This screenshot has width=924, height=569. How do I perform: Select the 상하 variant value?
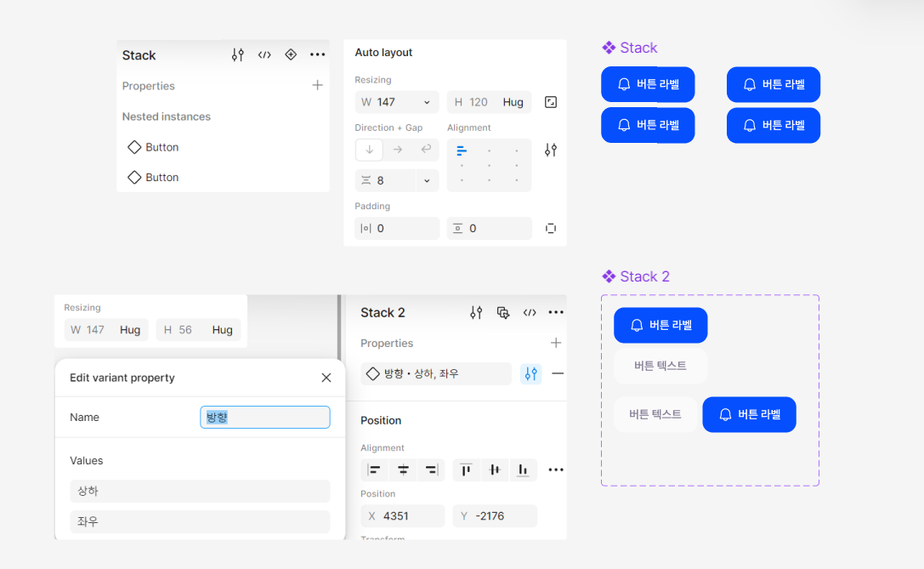[x=200, y=491]
